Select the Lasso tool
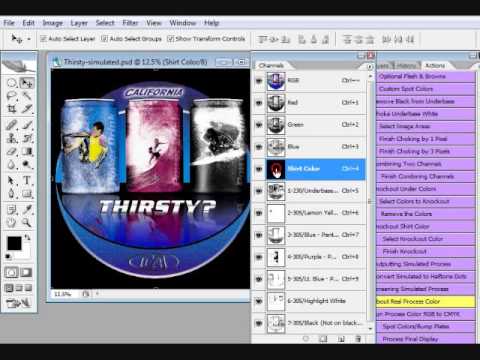 click(x=12, y=96)
